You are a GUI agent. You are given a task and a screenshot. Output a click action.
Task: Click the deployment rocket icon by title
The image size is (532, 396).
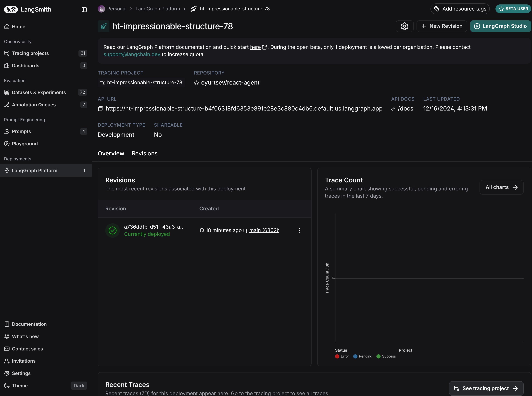(104, 26)
